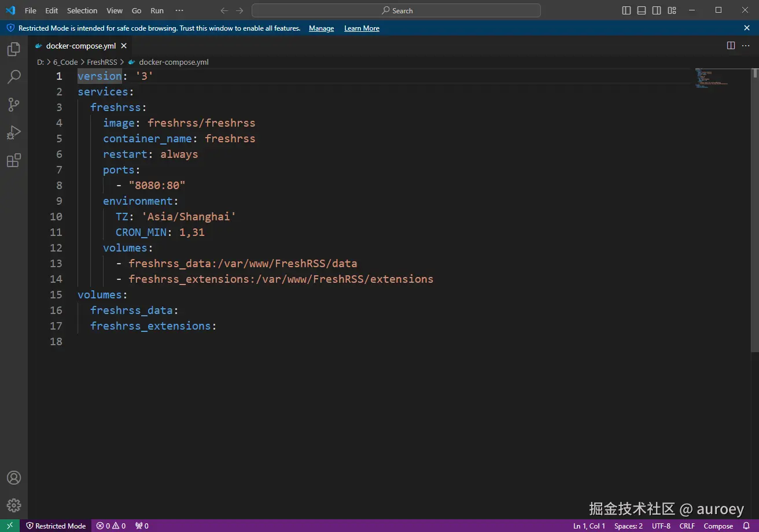
Task: Click the errors and warnings count
Action: (111, 526)
